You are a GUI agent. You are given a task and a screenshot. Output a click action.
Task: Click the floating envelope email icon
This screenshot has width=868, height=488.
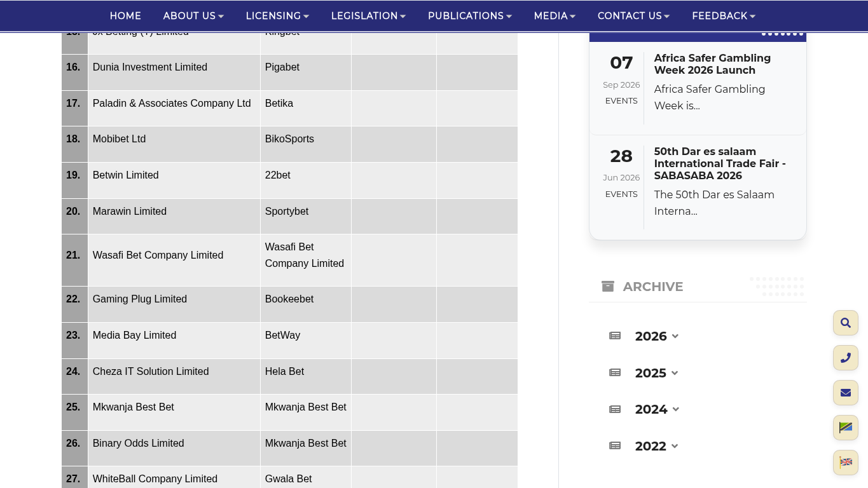[x=845, y=393]
